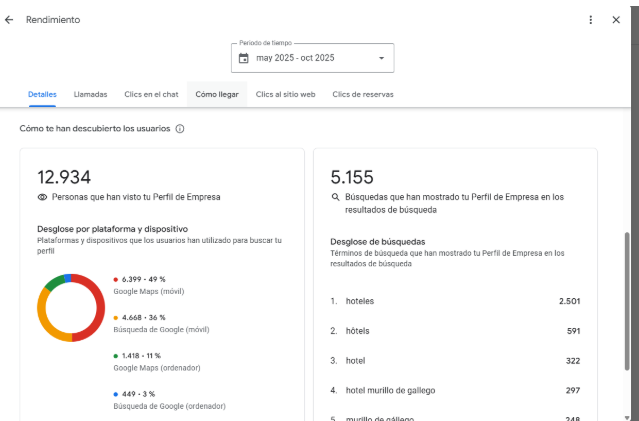Switch to the Llamadas tab
The width and height of the screenshot is (639, 421).
click(x=90, y=94)
